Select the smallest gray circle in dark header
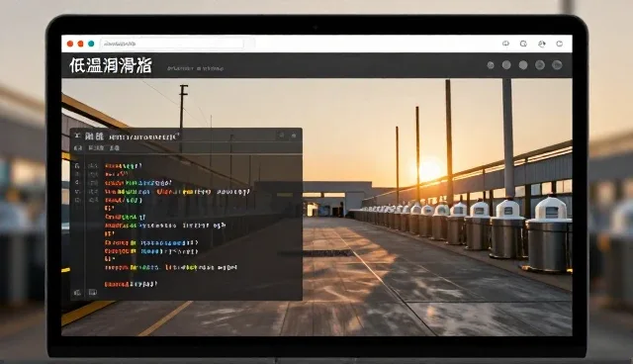Screen dimensions: 633x364 tap(491, 65)
